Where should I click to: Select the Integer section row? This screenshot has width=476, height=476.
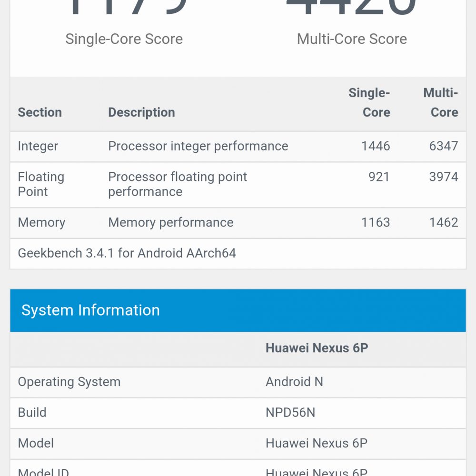point(238,146)
